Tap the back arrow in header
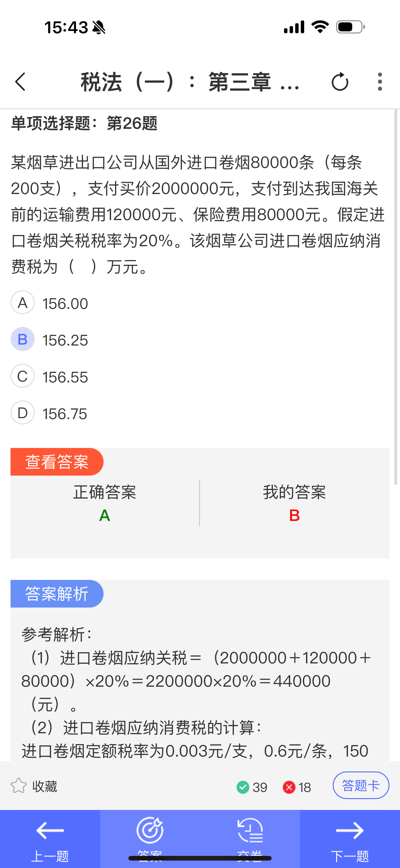The width and height of the screenshot is (400, 868). (x=20, y=82)
